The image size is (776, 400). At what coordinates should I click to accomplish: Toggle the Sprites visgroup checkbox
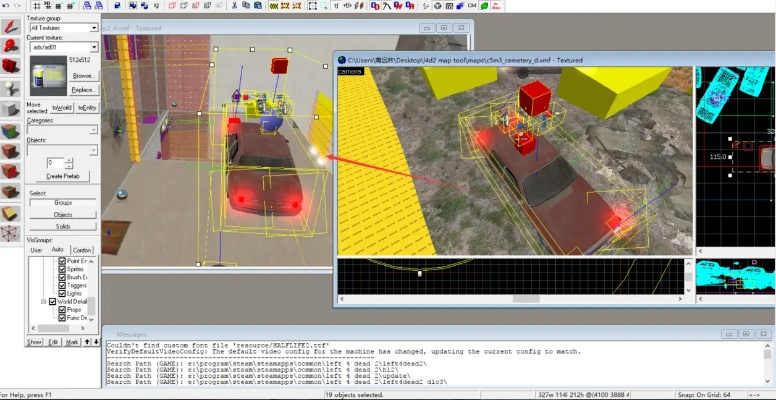click(x=62, y=270)
